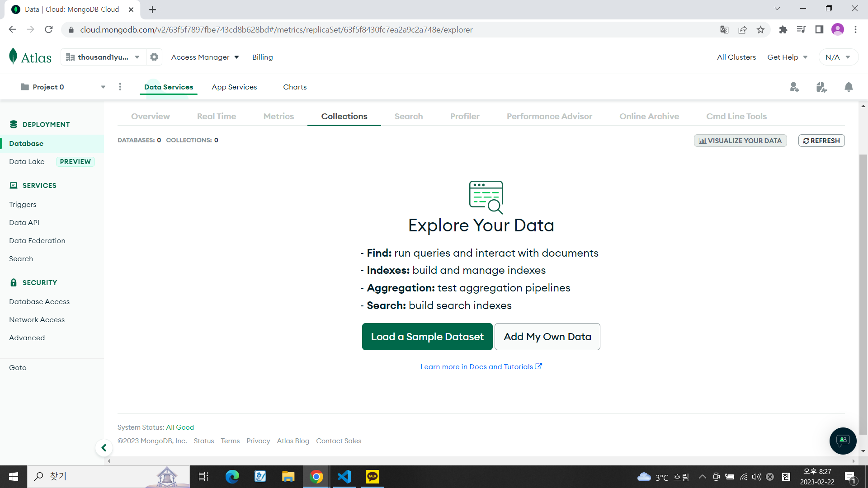The width and height of the screenshot is (868, 488).
Task: Click Load a Sample Dataset button
Action: (427, 337)
